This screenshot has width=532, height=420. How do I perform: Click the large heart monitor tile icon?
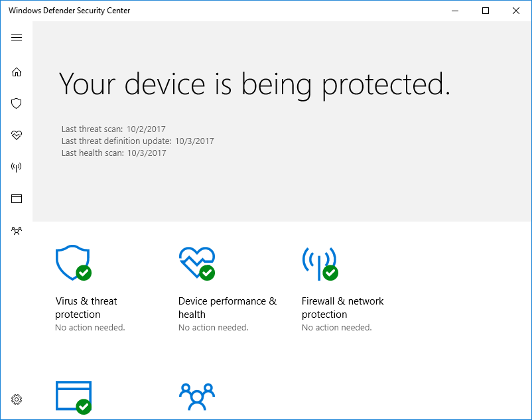(x=196, y=263)
